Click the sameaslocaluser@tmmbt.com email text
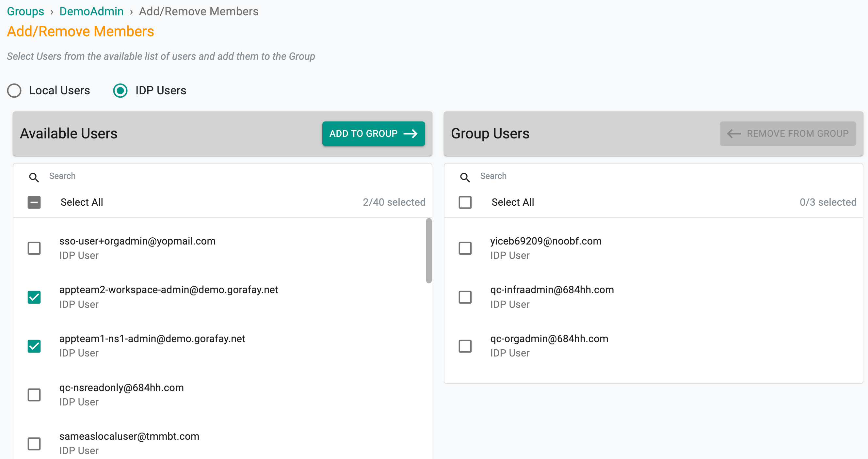 129,436
